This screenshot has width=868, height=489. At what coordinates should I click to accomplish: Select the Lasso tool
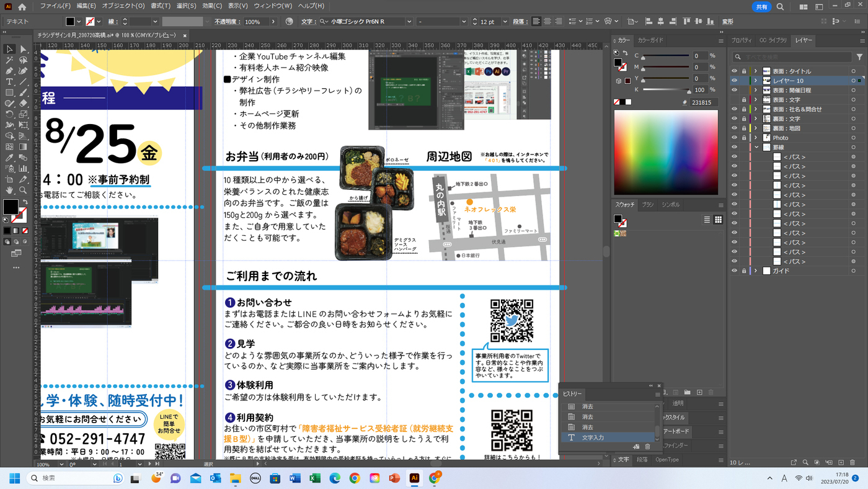tap(24, 60)
